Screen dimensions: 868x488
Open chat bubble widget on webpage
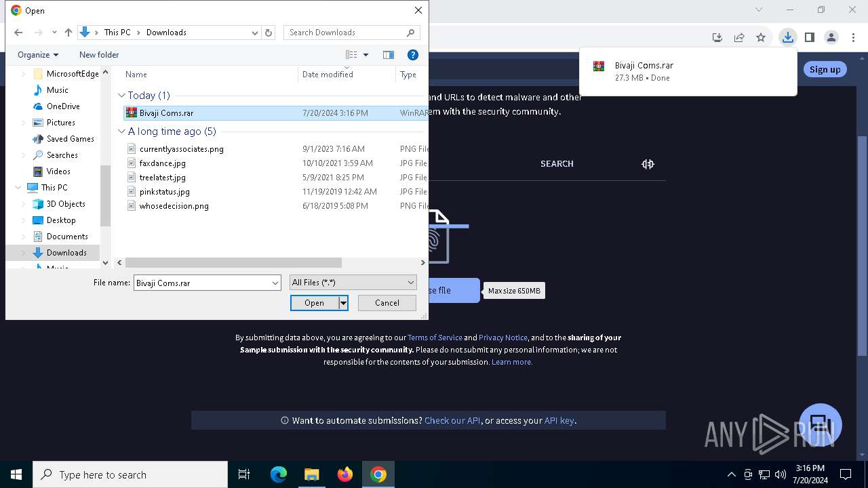click(821, 425)
